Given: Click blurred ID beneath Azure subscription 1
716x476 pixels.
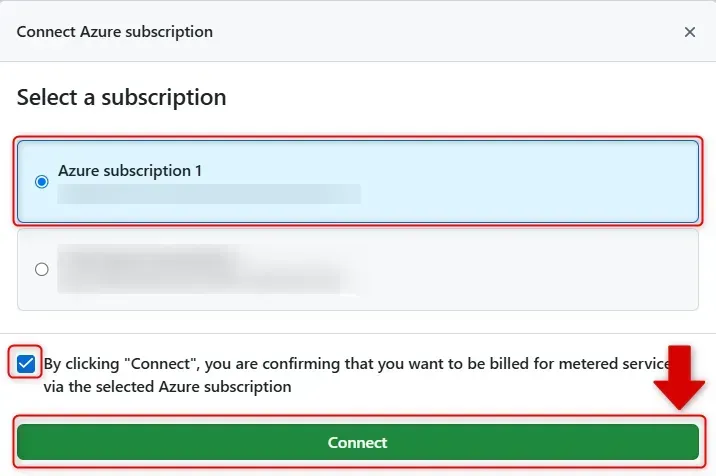Looking at the screenshot, I should pos(208,193).
